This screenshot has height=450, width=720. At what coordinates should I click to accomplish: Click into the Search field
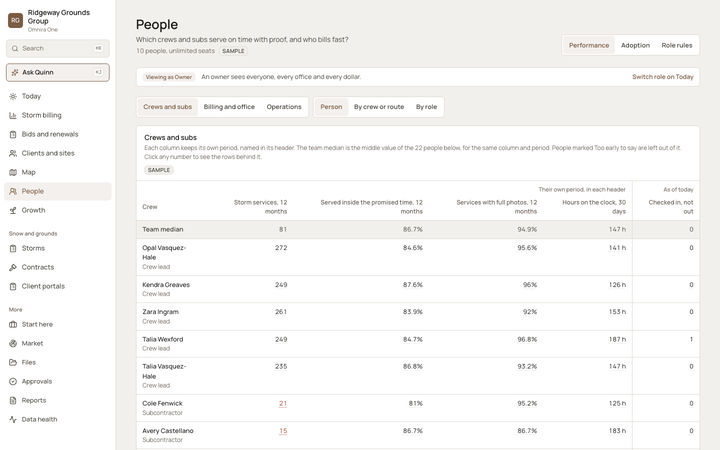58,48
